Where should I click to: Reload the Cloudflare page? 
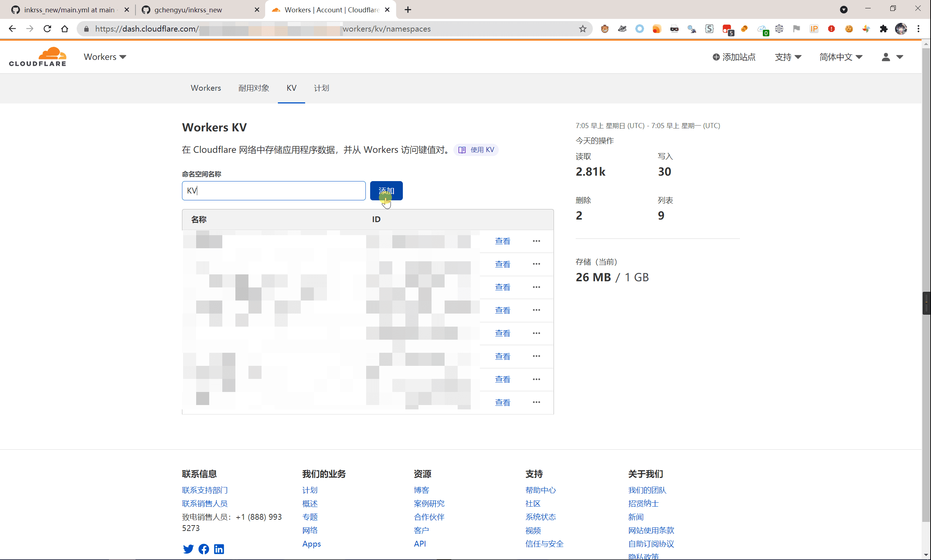pos(47,29)
